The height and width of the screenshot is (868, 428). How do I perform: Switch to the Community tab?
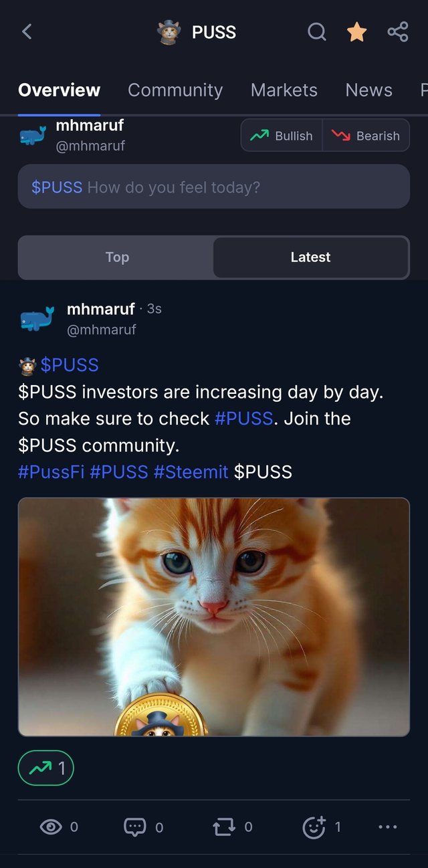(175, 90)
